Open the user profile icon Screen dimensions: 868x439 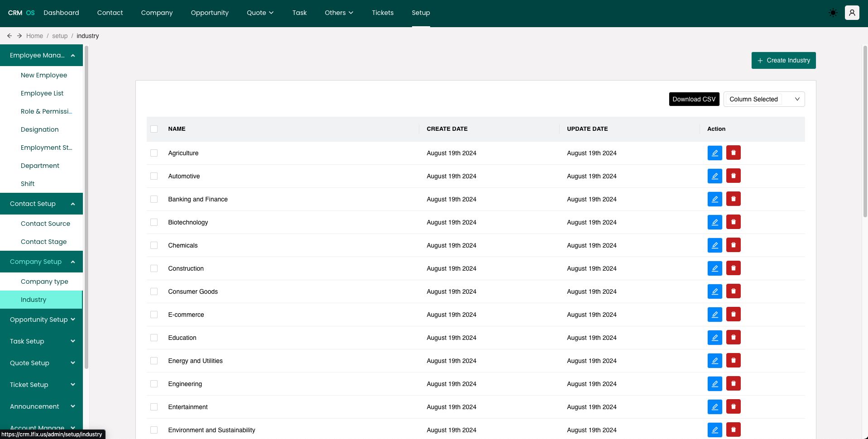(x=852, y=13)
